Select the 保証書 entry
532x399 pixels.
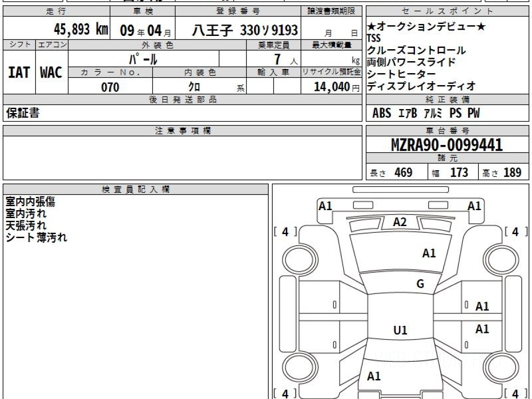pyautogui.click(x=23, y=113)
